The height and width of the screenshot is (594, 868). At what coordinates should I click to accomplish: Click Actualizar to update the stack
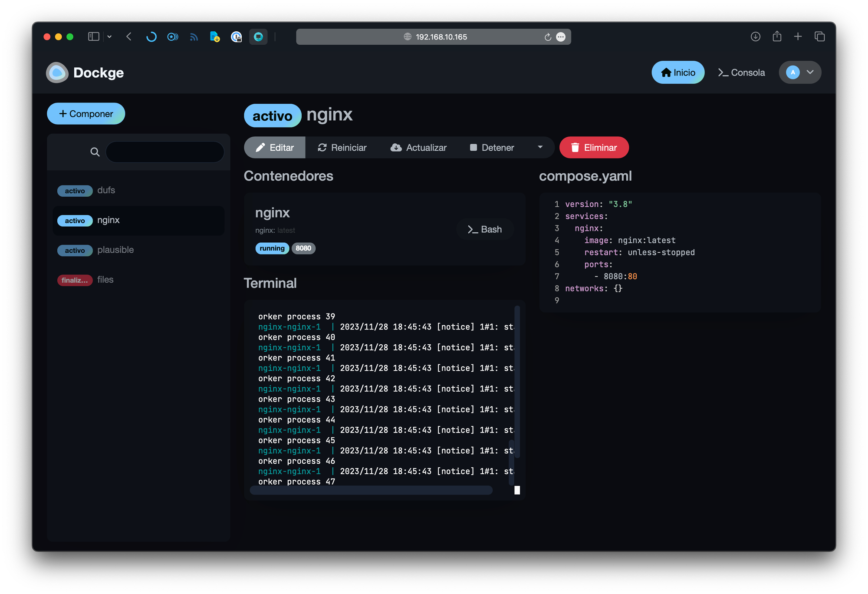pos(418,148)
